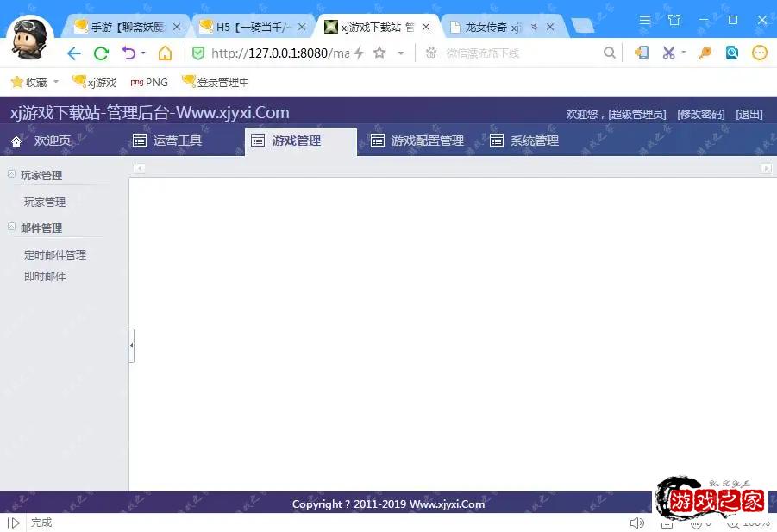Click the security shield beside the URL
Image resolution: width=777 pixels, height=532 pixels.
pyautogui.click(x=197, y=53)
